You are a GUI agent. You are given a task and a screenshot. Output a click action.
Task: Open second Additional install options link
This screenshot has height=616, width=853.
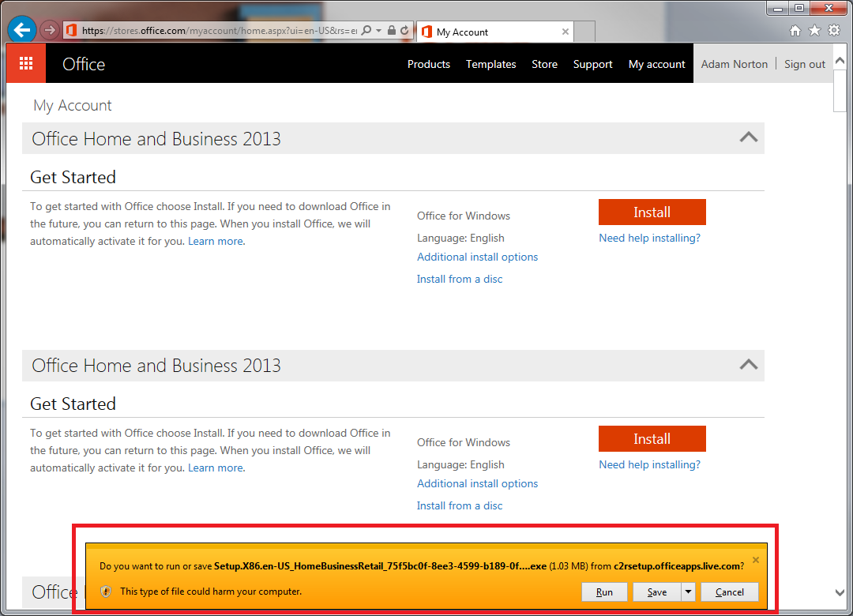click(477, 484)
